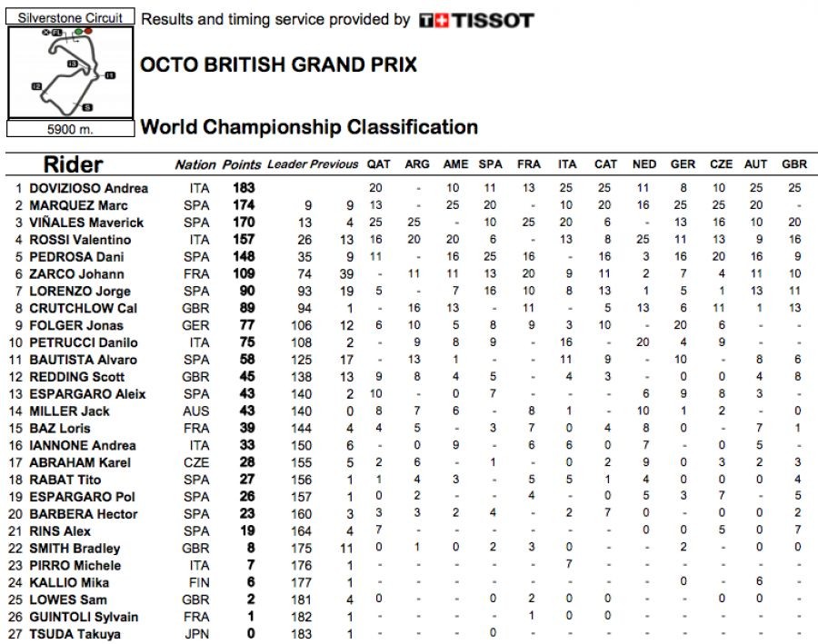
Task: Click the World Championship Classification heading
Action: pos(309,127)
